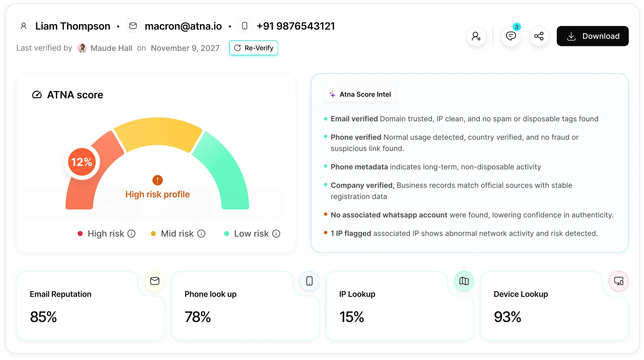644x360 pixels.
Task: Click the ATNA score gauge icon
Action: coord(37,95)
